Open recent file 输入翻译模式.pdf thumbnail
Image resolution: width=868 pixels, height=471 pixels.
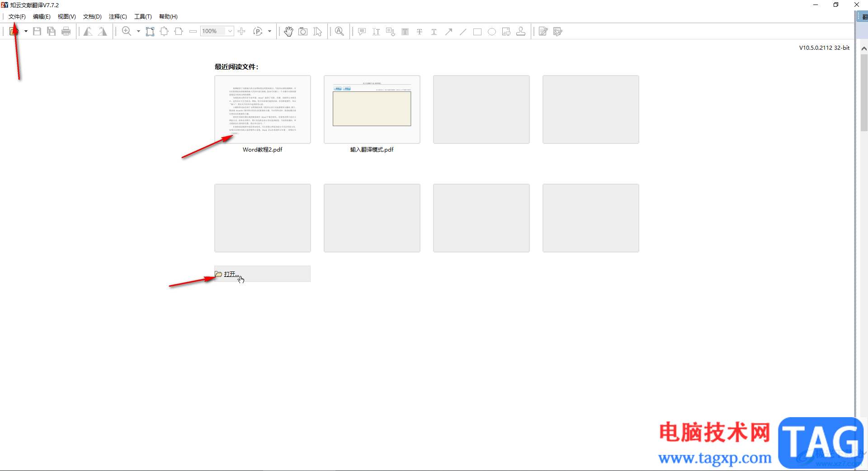pos(372,109)
